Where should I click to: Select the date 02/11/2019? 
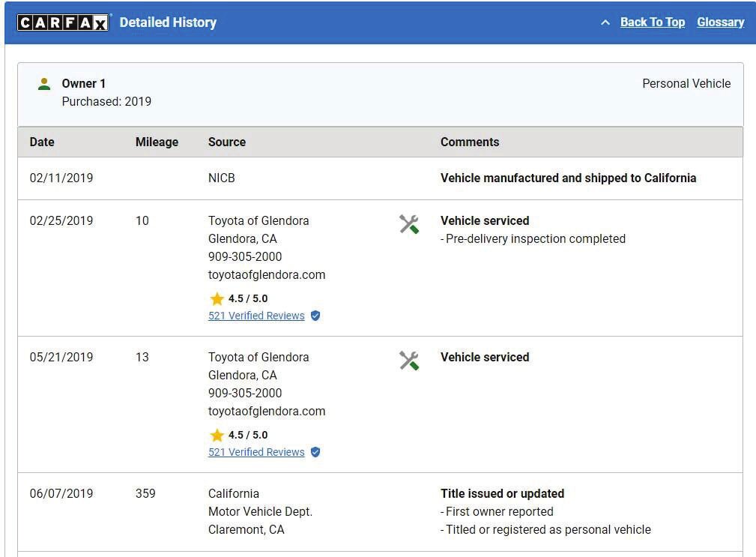61,178
